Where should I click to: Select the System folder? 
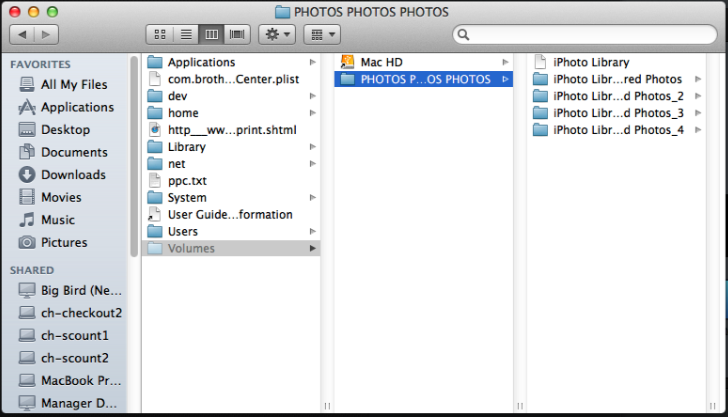[231, 198]
